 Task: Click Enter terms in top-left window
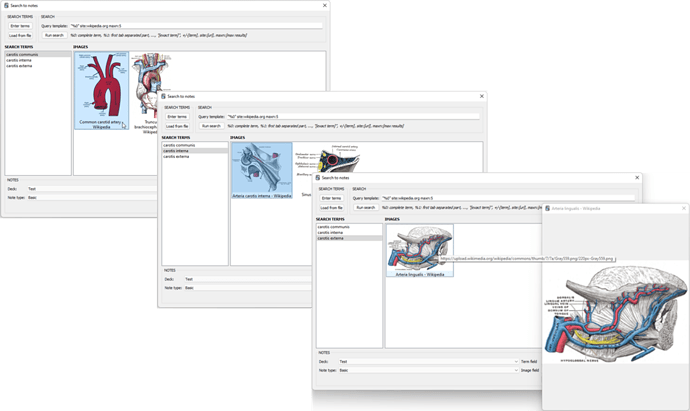[x=20, y=25]
